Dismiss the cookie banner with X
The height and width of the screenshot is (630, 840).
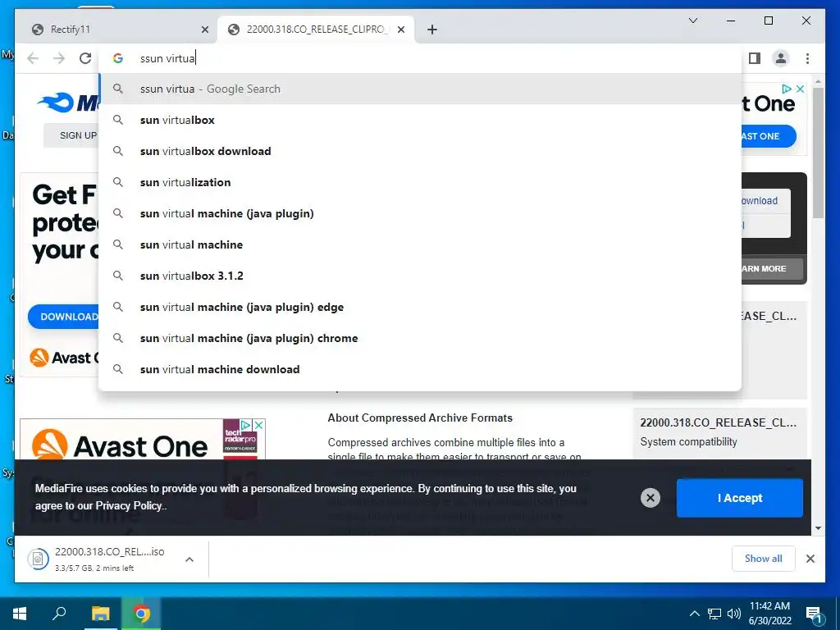650,498
